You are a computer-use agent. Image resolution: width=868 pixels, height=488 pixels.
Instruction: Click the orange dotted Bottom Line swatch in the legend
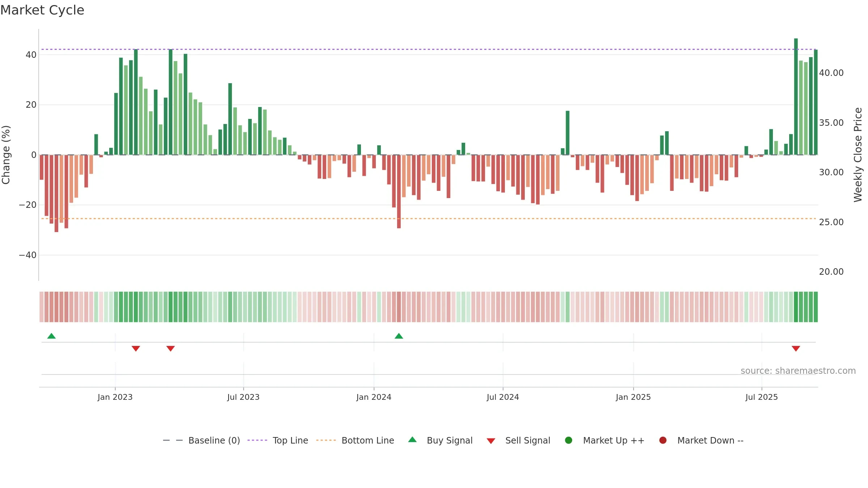[326, 440]
